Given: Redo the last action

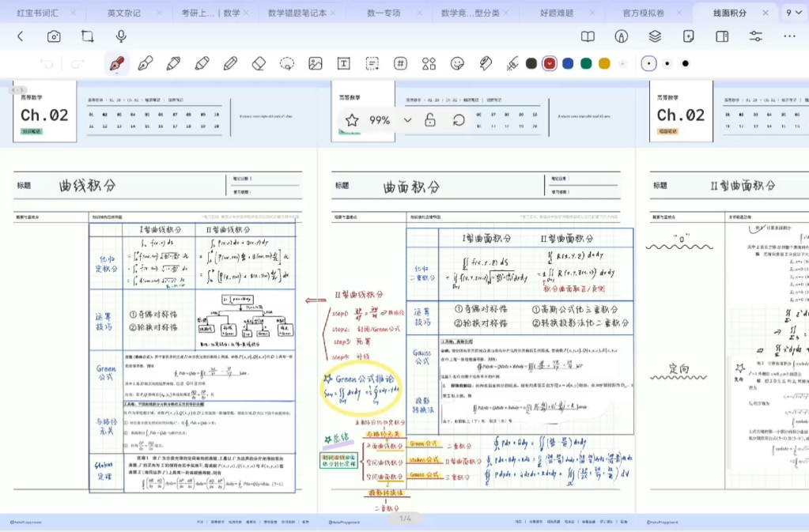Looking at the screenshot, I should pyautogui.click(x=77, y=63).
